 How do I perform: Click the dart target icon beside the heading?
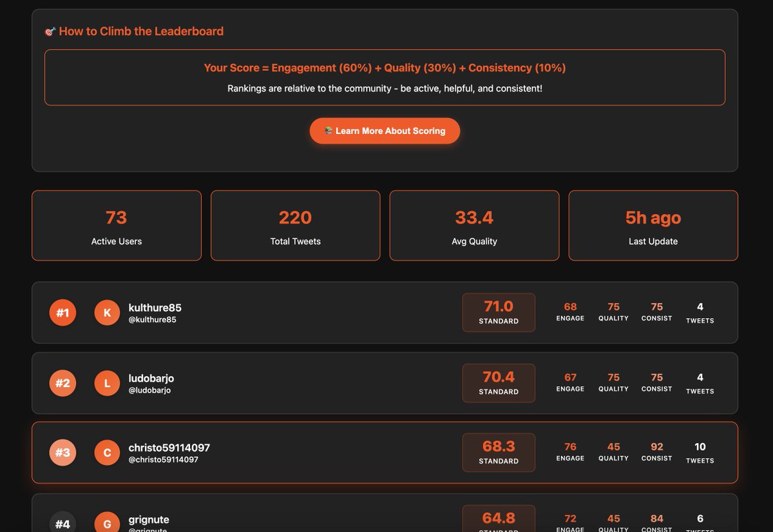click(50, 32)
